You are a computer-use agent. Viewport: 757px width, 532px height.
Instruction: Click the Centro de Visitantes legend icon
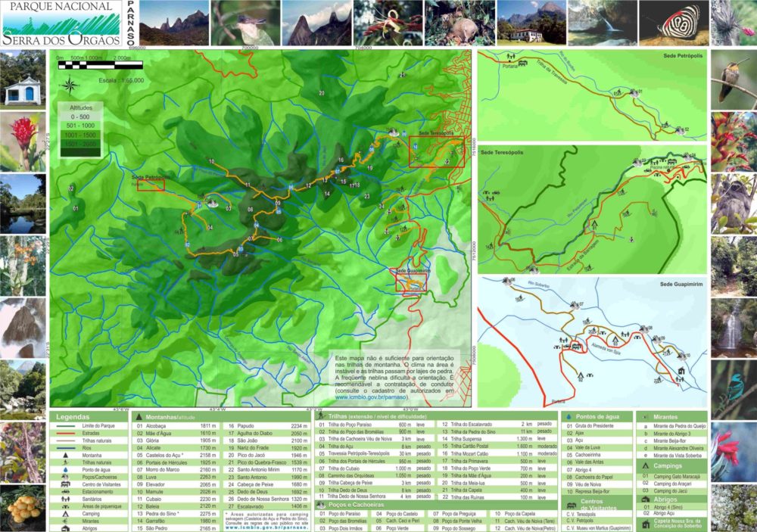64,484
